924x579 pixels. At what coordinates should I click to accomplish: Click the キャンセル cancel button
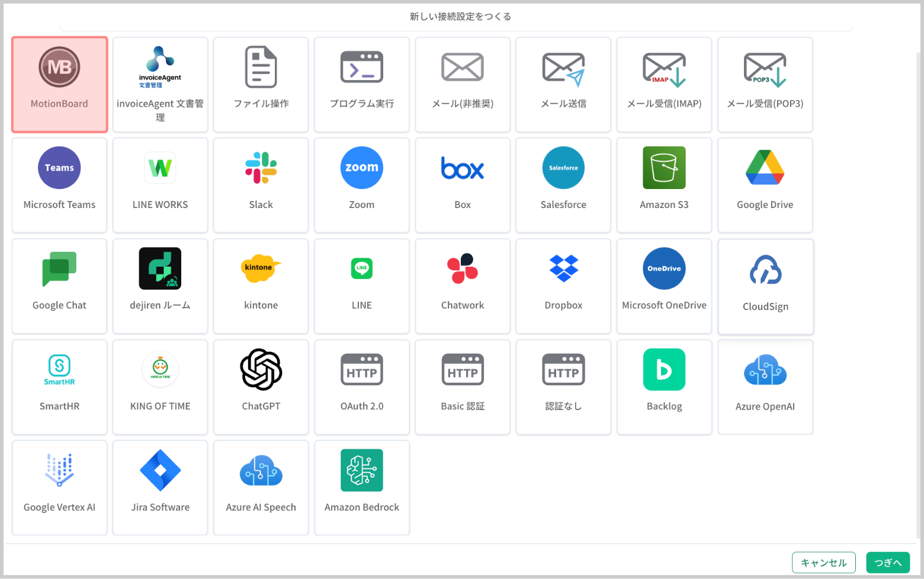click(x=824, y=562)
